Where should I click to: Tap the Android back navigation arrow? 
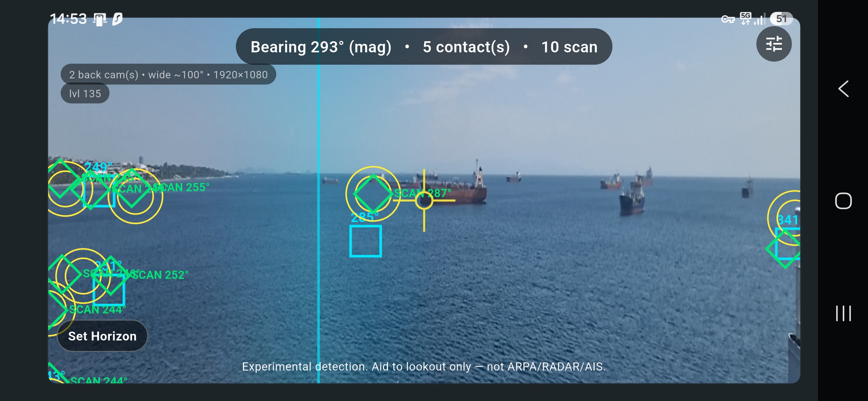click(x=843, y=89)
